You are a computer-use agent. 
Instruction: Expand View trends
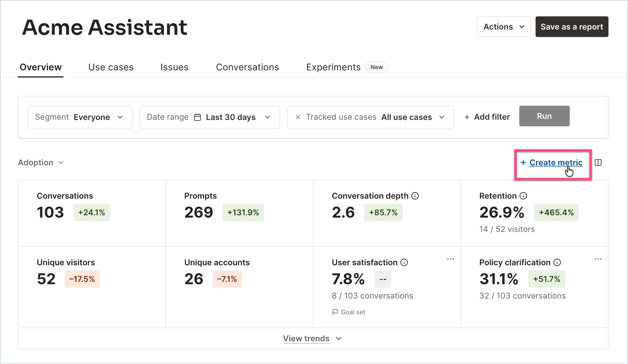pos(312,338)
